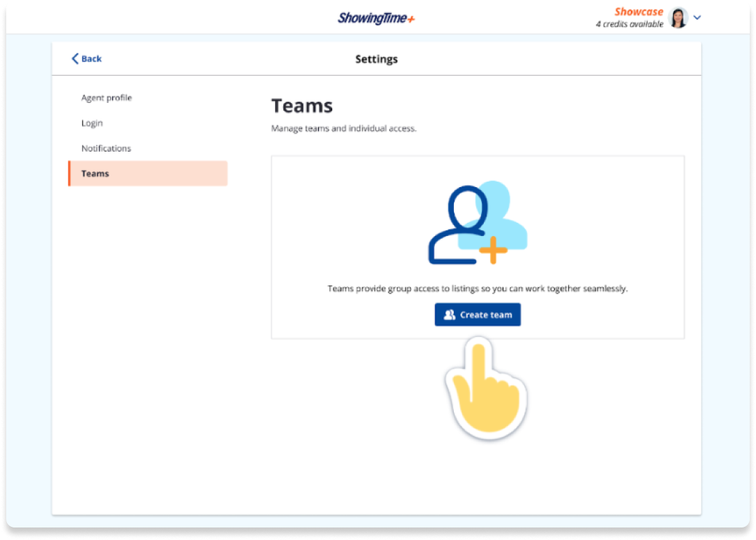
Task: Expand the account dropdown chevron
Action: (x=697, y=18)
